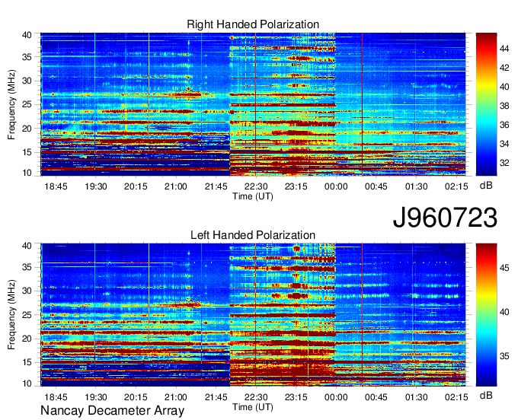This screenshot has height=420, width=518.
Task: Click the 42 value on top color scale
Action: click(x=504, y=68)
